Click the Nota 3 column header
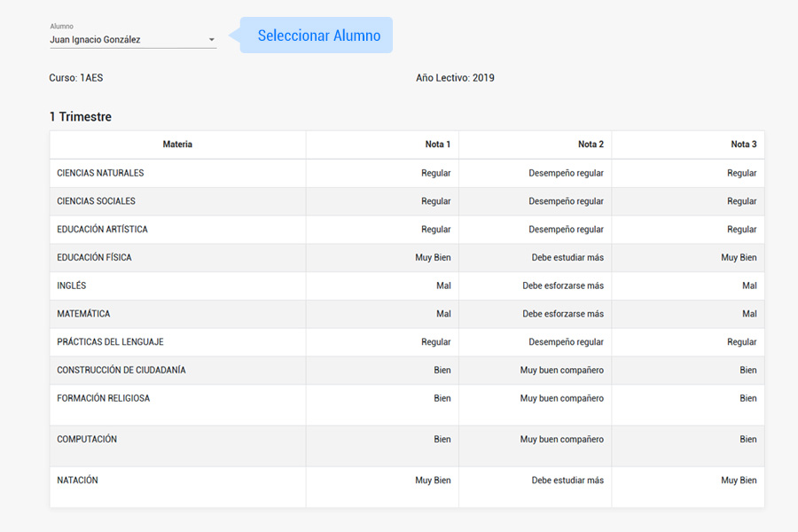Image resolution: width=798 pixels, height=532 pixels. click(743, 145)
